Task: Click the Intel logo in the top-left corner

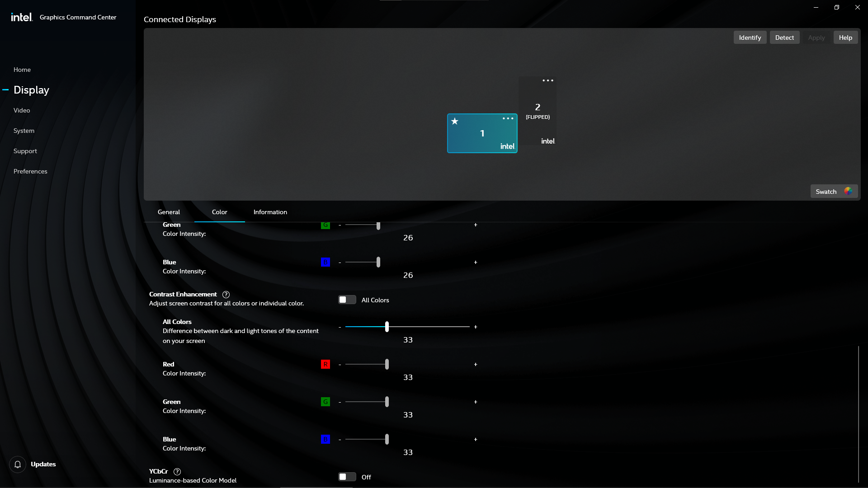Action: pyautogui.click(x=21, y=17)
